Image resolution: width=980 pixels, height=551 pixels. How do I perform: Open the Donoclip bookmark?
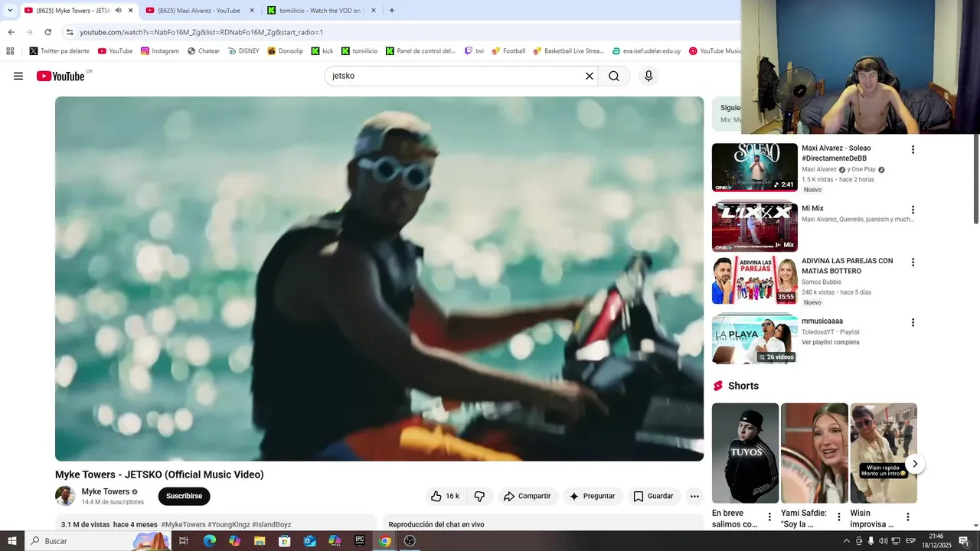(285, 51)
